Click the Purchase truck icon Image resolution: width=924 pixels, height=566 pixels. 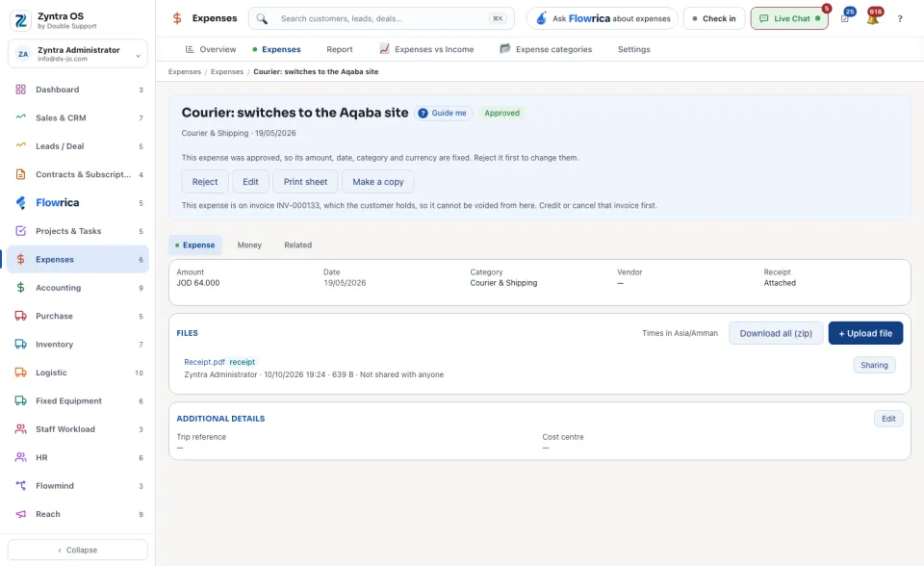tap(20, 316)
